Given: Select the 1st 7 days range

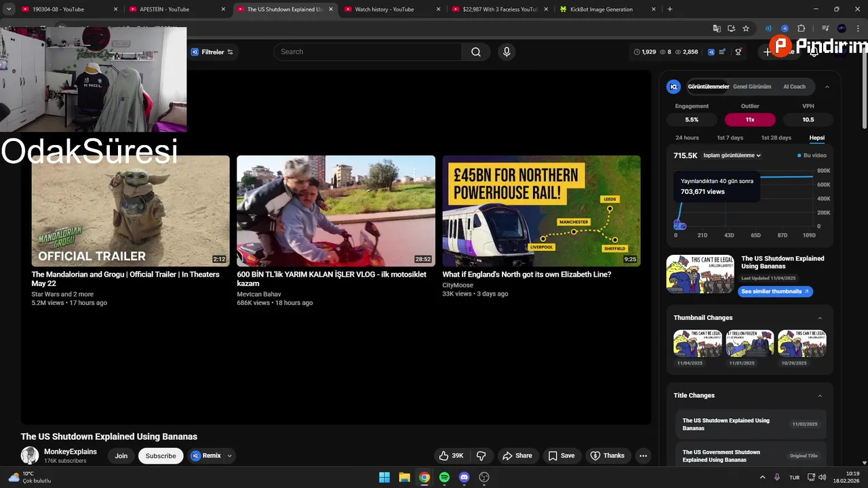Looking at the screenshot, I should (x=730, y=138).
